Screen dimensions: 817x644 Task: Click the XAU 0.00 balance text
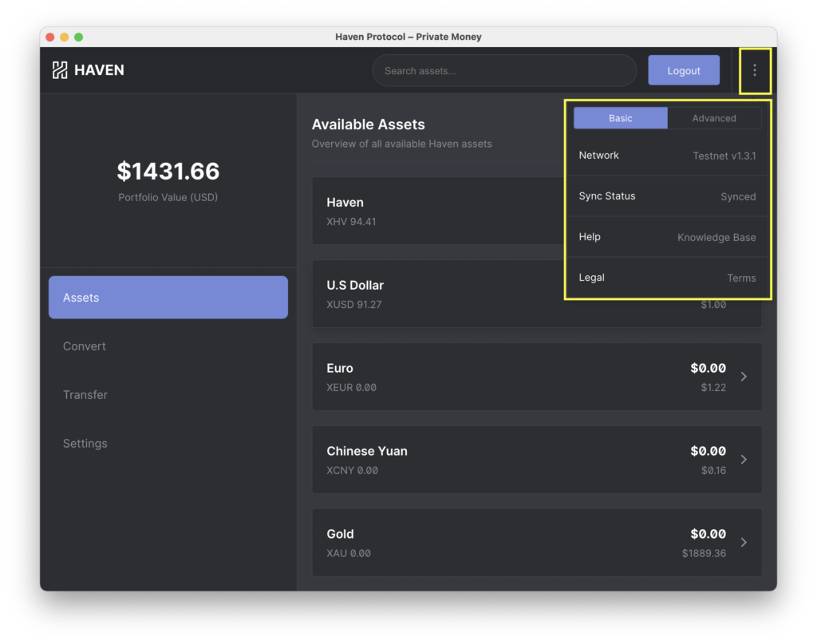pos(349,553)
